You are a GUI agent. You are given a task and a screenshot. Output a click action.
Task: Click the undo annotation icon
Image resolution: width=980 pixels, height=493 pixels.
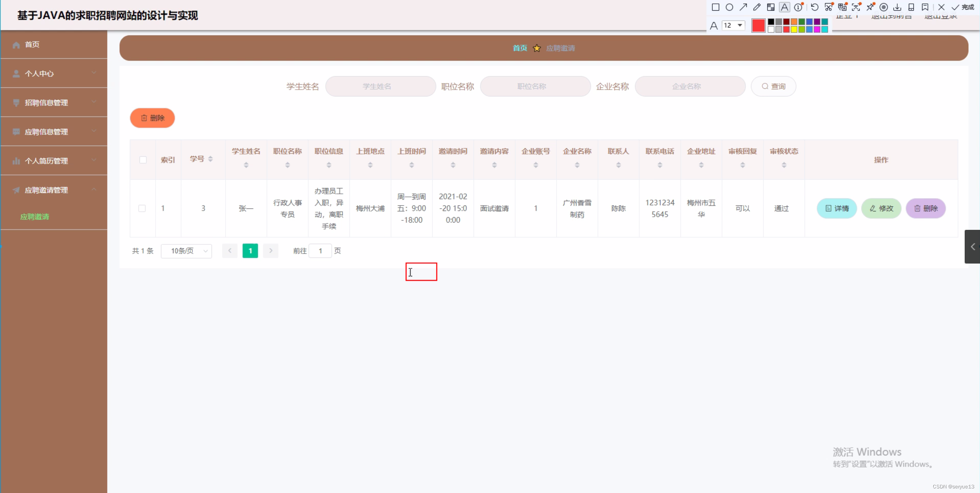pos(814,7)
